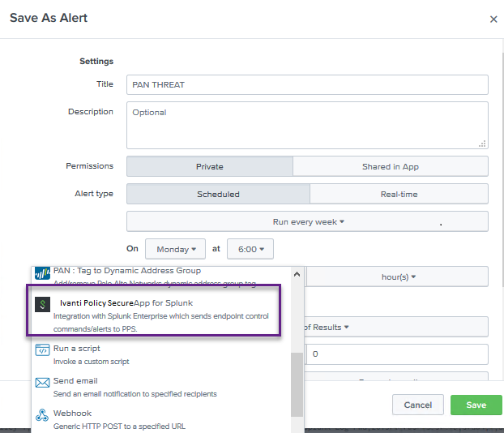Click the Description text area

pos(307,126)
